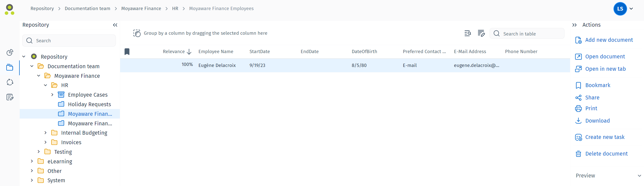The width and height of the screenshot is (644, 186).
Task: Click Add new document
Action: [609, 40]
